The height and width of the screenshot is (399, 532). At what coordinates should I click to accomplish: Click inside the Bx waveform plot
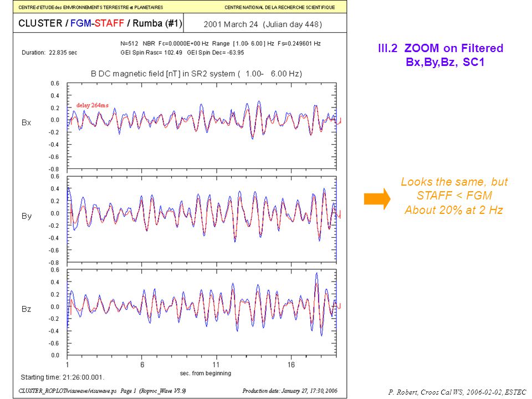[202, 126]
